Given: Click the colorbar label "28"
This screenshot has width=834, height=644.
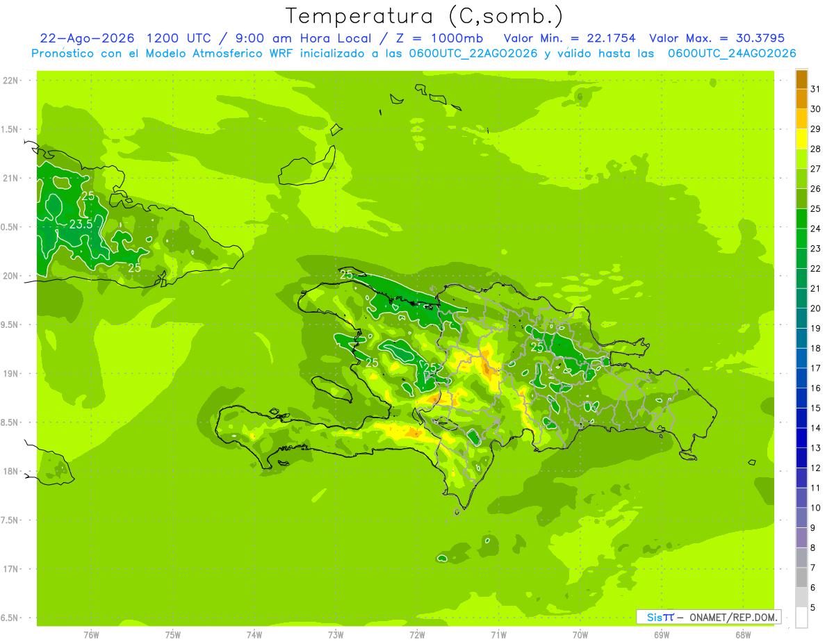Looking at the screenshot, I should (x=816, y=149).
